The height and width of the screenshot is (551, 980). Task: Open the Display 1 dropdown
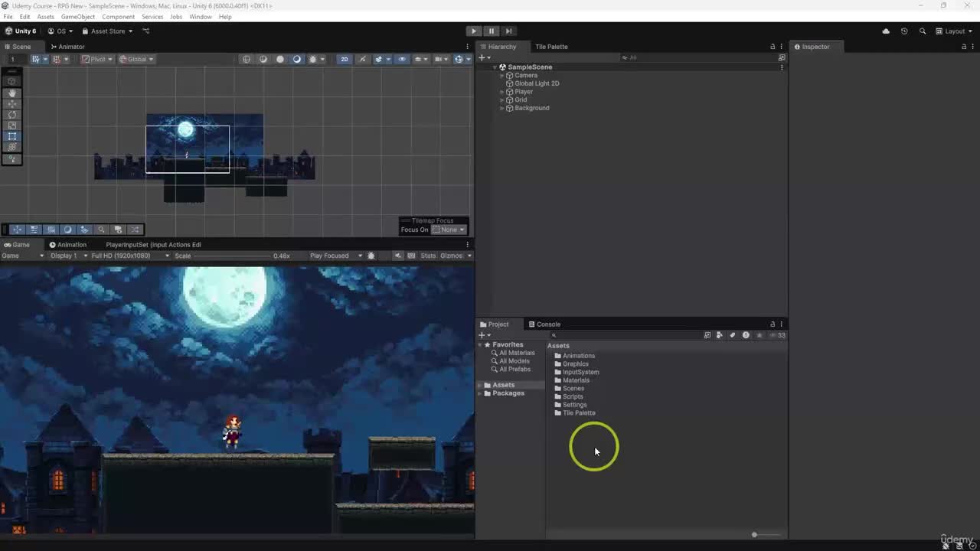click(69, 256)
